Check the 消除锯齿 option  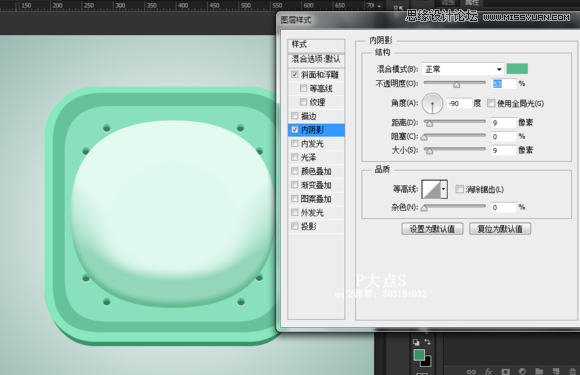pyautogui.click(x=459, y=189)
